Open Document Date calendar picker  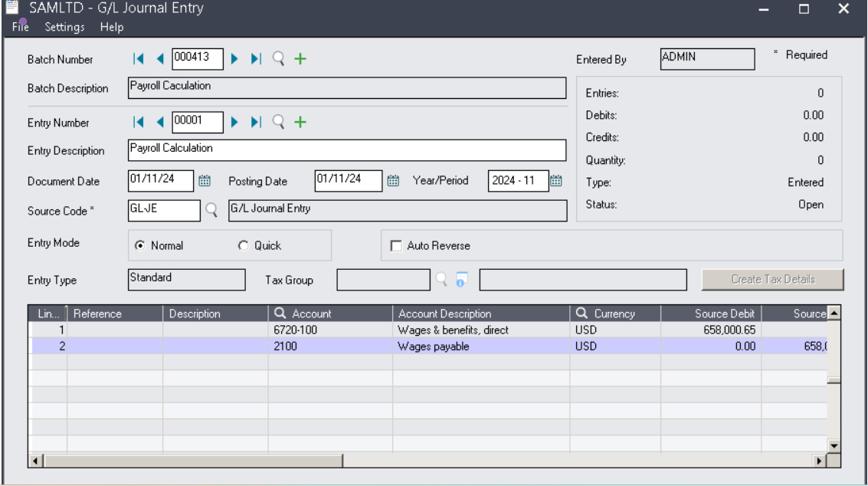pyautogui.click(x=205, y=181)
